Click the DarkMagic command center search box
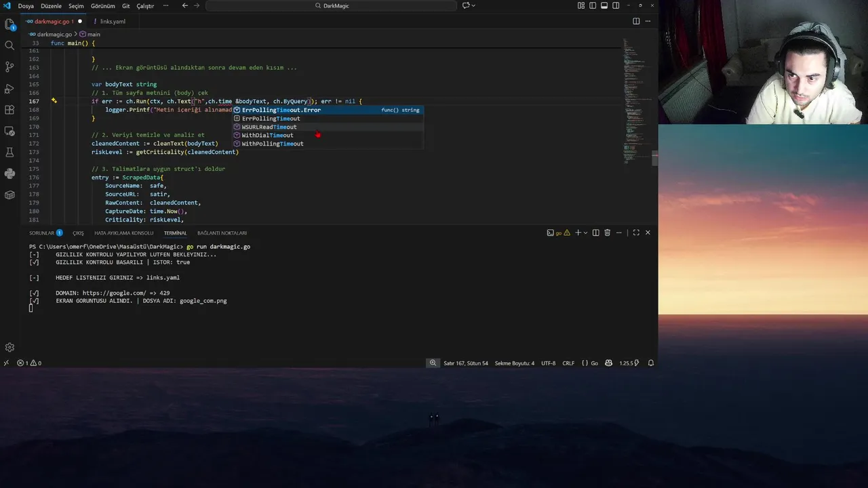868x488 pixels. (x=331, y=5)
